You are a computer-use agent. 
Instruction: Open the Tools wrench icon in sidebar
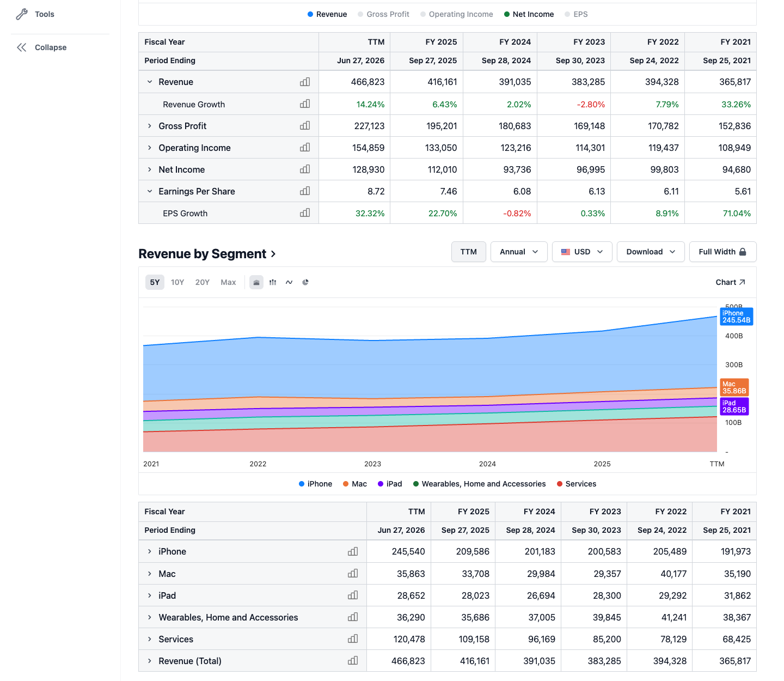pyautogui.click(x=22, y=14)
